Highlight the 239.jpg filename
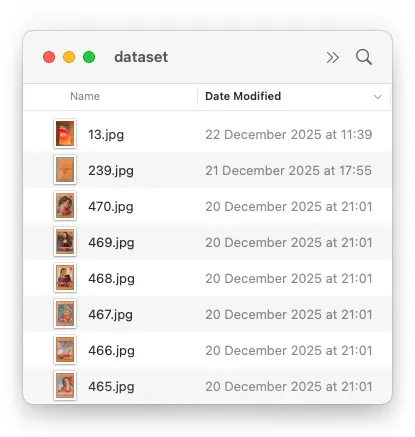The height and width of the screenshot is (437, 415). tap(111, 171)
